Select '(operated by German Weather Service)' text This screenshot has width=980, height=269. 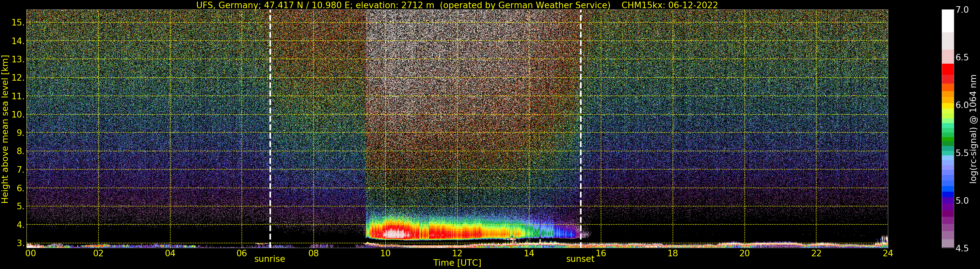pos(525,5)
